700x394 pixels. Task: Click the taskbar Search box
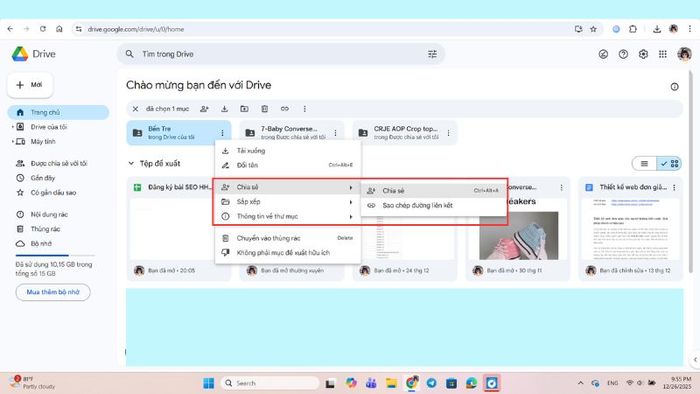(x=270, y=383)
